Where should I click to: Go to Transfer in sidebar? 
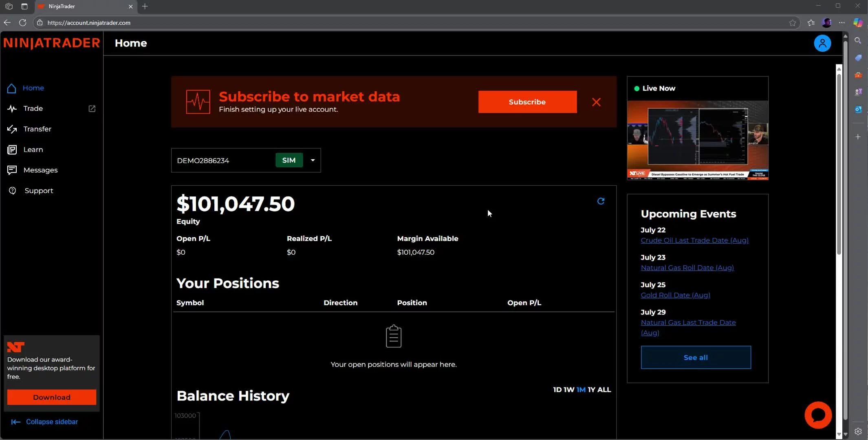point(37,129)
